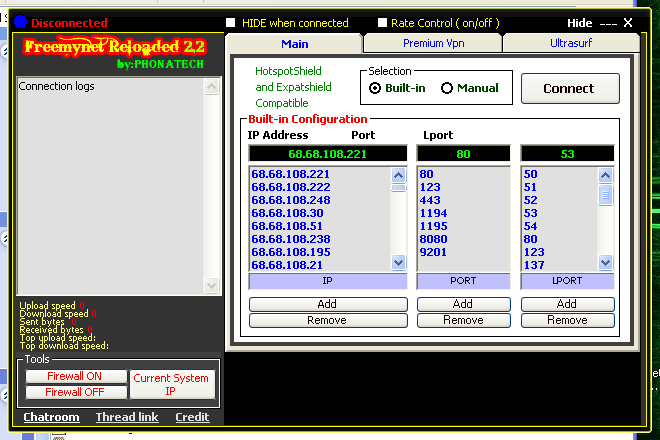
Task: Open the Thread link
Action: point(127,417)
